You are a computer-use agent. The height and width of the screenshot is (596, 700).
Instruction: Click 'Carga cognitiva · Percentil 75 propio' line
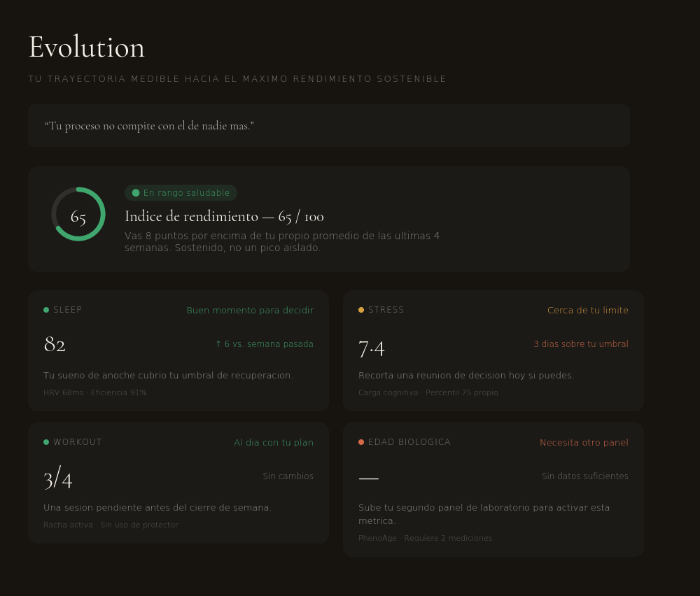[428, 392]
